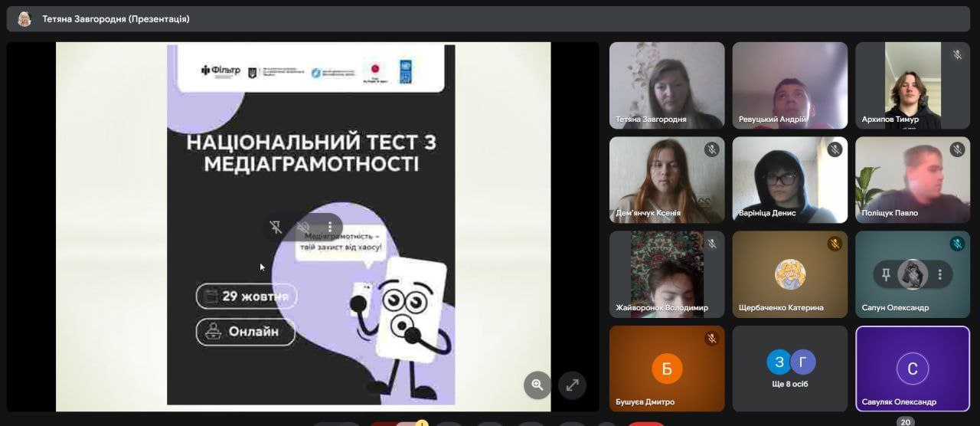
Task: Pin Сапун Олександр's tile
Action: coord(886,274)
